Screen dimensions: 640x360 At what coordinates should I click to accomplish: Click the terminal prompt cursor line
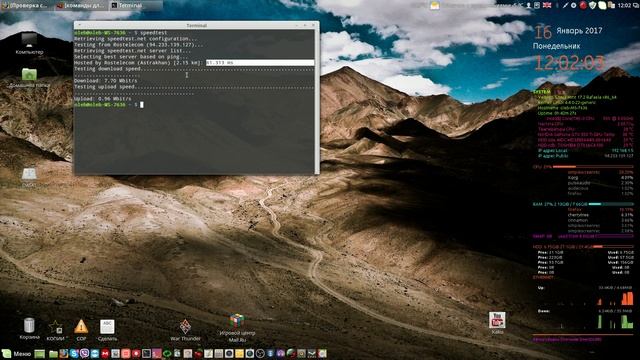[x=109, y=105]
